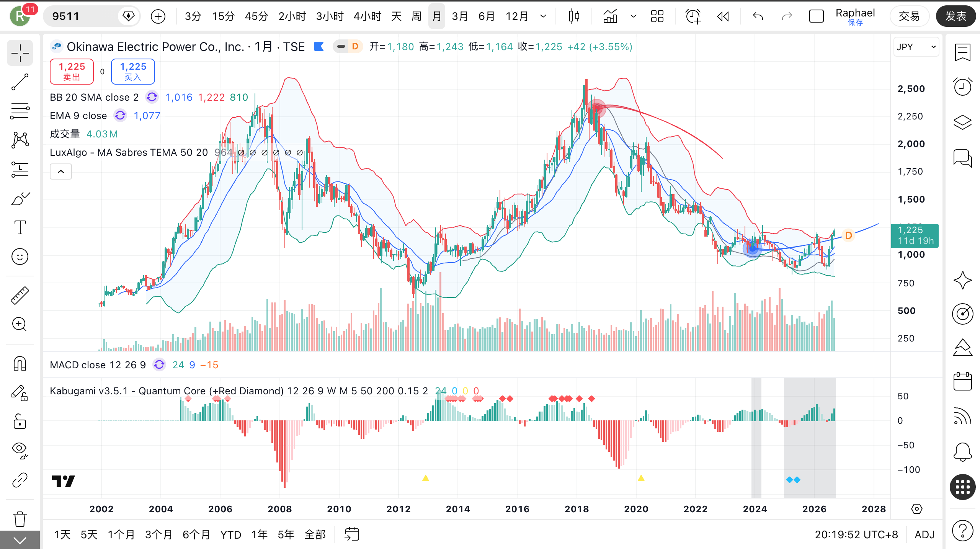Redo the last chart action
Screen dimensions: 980x549
786,16
